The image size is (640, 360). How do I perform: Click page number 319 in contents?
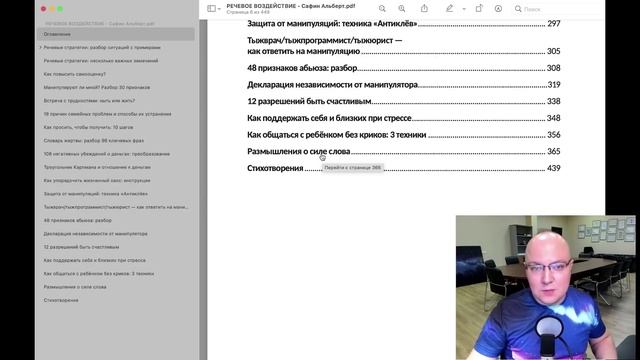[554, 84]
